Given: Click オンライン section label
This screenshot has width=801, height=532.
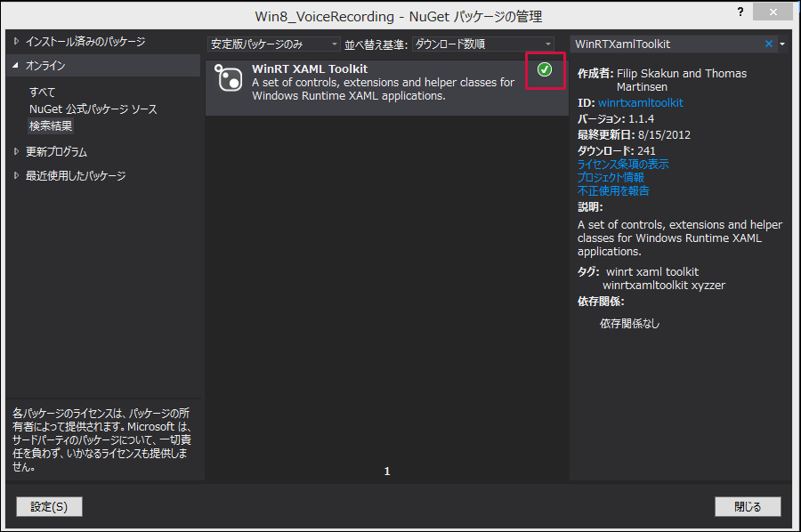Looking at the screenshot, I should pyautogui.click(x=45, y=65).
